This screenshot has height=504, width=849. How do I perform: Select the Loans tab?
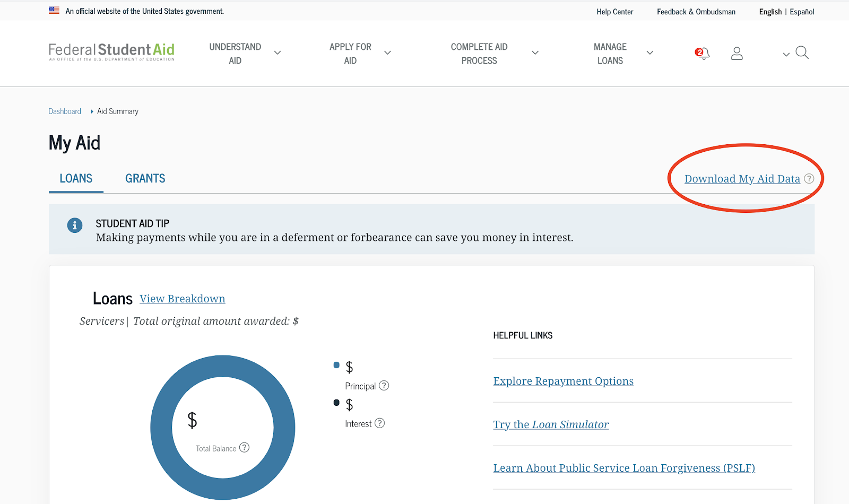pyautogui.click(x=76, y=179)
